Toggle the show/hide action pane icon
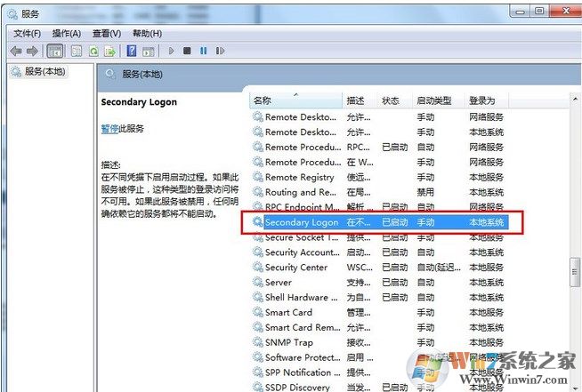The width and height of the screenshot is (582, 392). (x=149, y=52)
